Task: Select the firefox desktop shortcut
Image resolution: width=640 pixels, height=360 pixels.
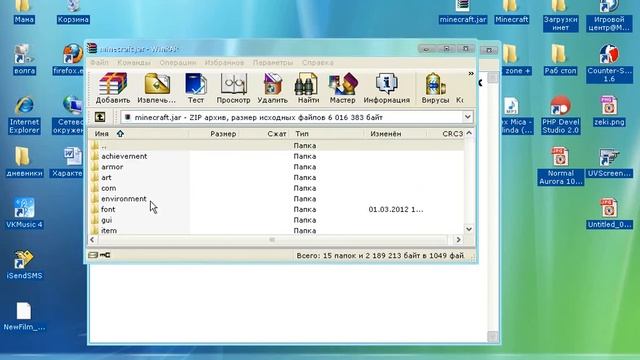Action: 70,60
